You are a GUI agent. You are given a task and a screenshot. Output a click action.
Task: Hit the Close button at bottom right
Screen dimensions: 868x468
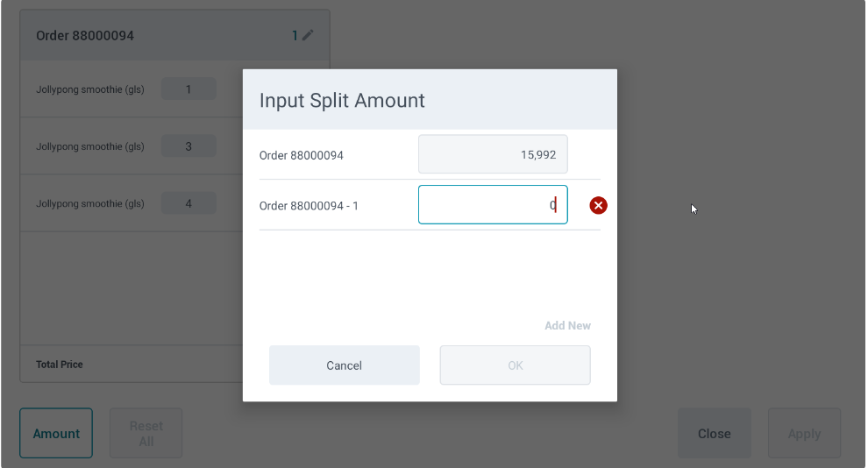[714, 433]
